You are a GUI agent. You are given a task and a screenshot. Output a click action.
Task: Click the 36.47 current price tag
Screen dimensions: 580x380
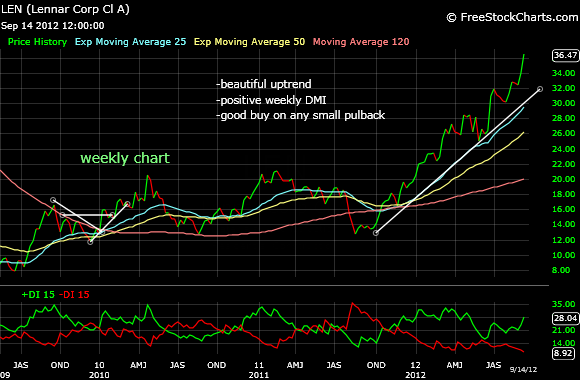click(565, 55)
